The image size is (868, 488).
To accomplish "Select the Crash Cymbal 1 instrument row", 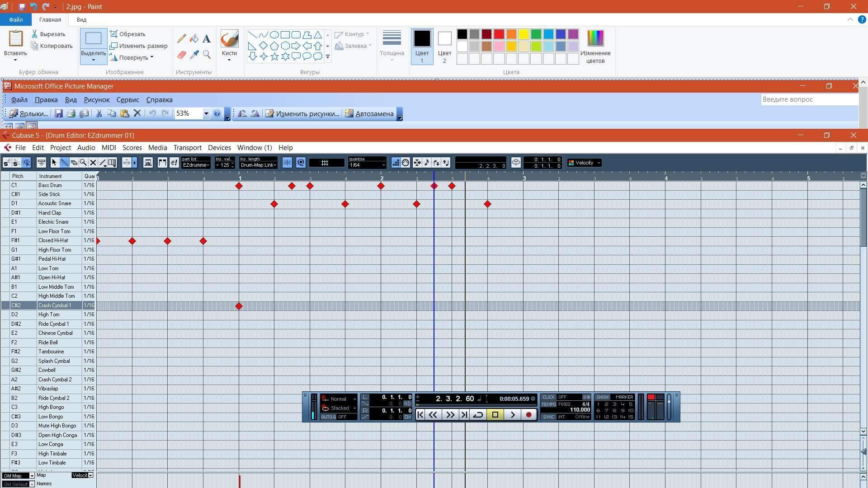I will point(55,305).
